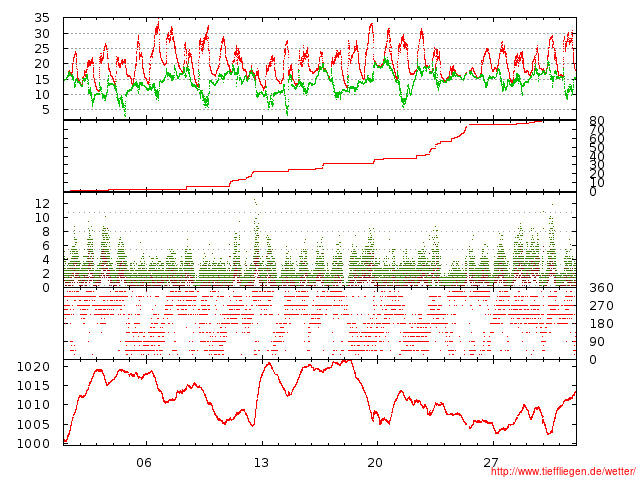Select pressure axis value 1015
640x480 pixels.
(x=33, y=386)
